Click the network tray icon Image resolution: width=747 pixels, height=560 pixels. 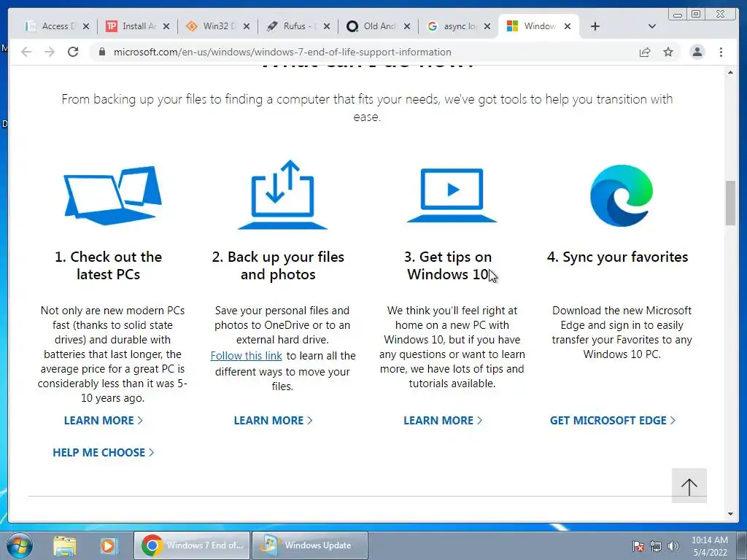coord(656,546)
